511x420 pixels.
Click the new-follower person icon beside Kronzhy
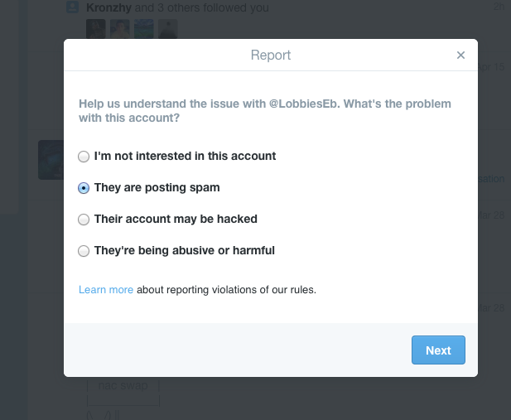(x=72, y=7)
